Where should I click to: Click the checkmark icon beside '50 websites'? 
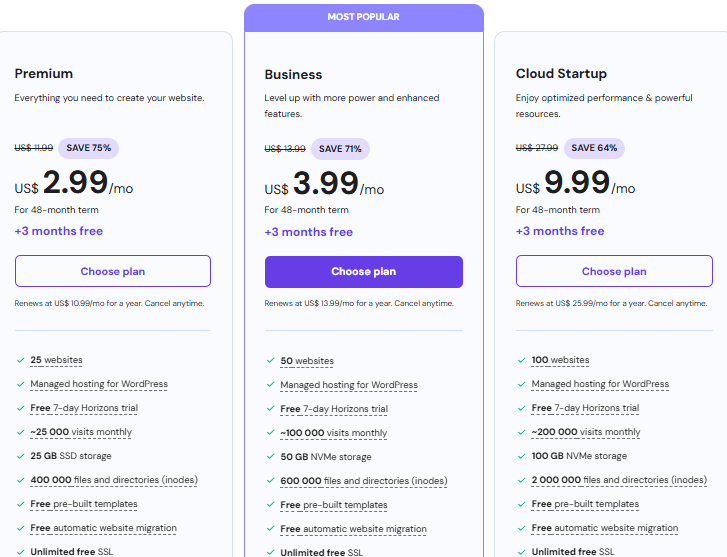pos(271,360)
